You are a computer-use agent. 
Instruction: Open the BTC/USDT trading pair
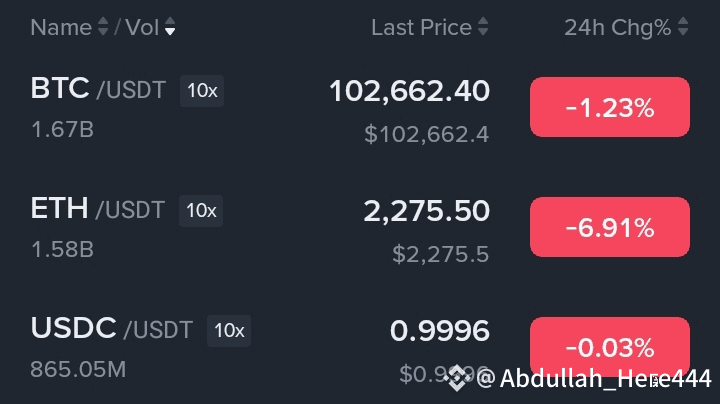(x=97, y=91)
